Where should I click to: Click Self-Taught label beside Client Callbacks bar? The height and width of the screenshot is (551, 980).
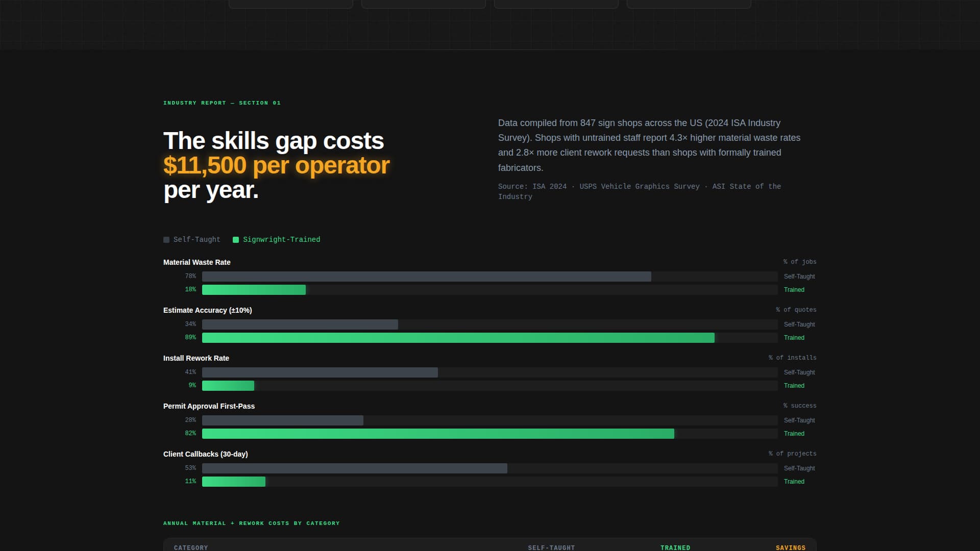click(799, 468)
